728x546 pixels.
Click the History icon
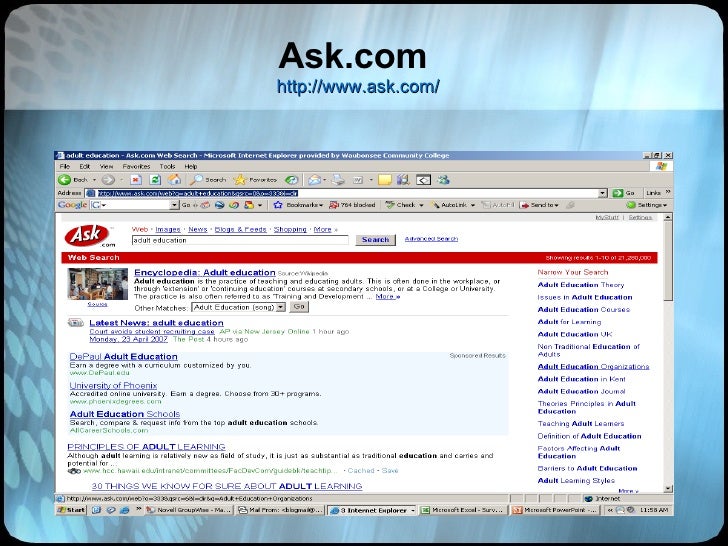pos(292,180)
